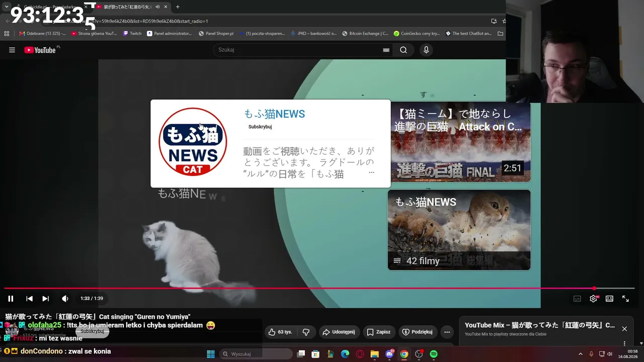Image resolution: width=644 pixels, height=362 pixels.
Task: Open the YouTube guide hamburger menu
Action: pos(12,50)
